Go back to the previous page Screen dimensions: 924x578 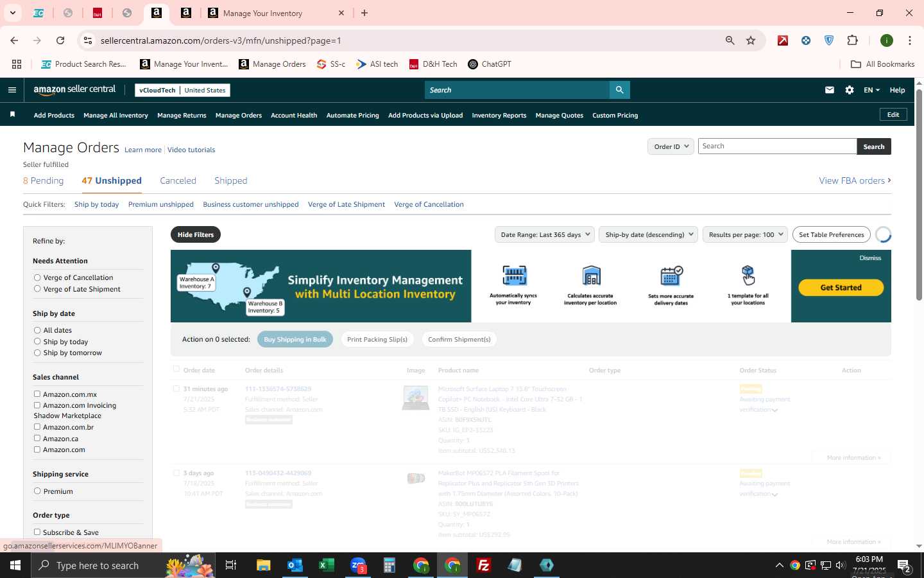click(14, 40)
